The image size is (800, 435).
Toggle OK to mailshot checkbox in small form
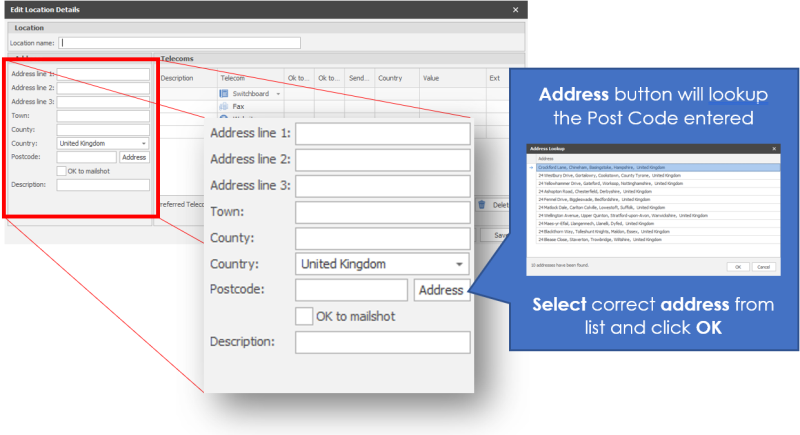[62, 171]
